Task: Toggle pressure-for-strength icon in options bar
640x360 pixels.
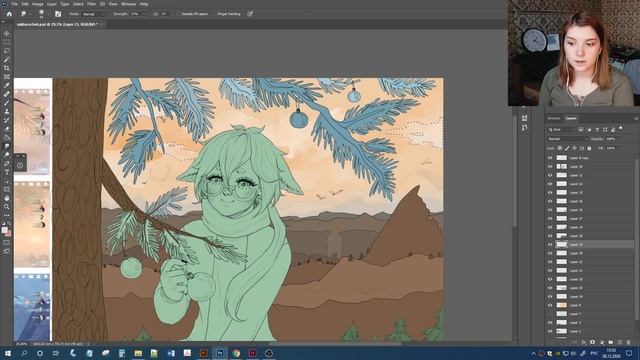Action: (250, 14)
